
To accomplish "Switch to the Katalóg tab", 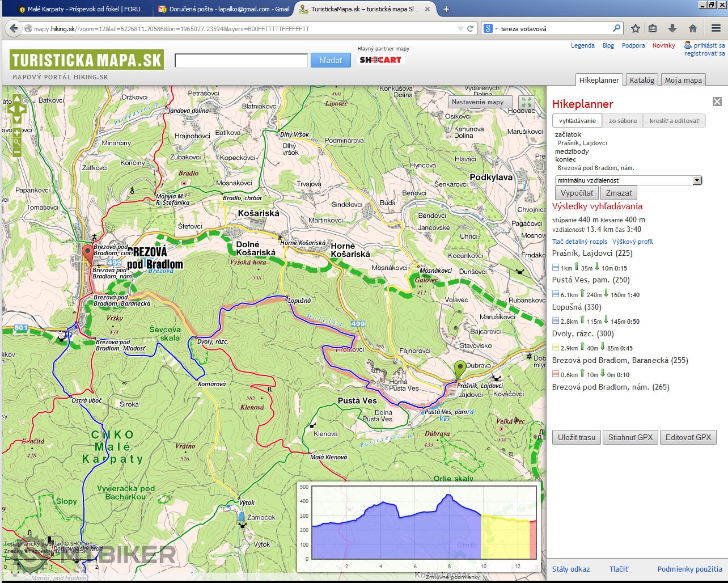I will coord(642,80).
